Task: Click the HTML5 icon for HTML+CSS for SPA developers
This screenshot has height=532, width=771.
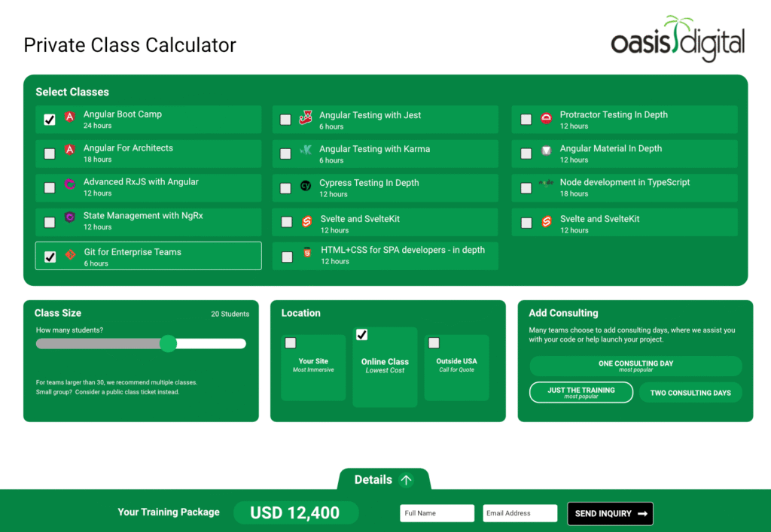Action: pos(306,254)
